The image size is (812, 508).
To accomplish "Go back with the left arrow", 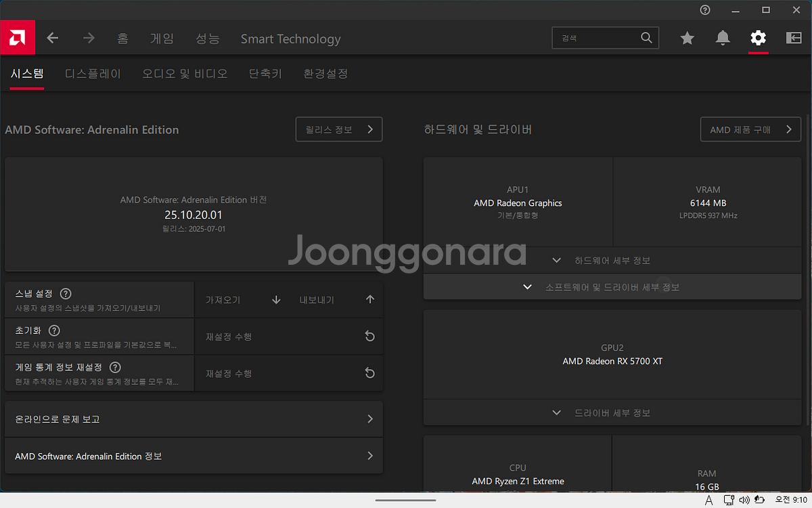I will [x=53, y=39].
